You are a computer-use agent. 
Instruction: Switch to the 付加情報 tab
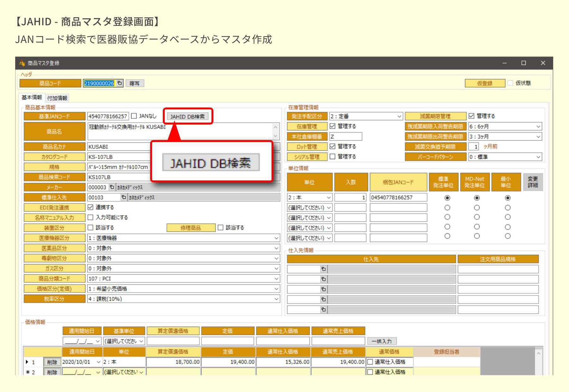57,98
